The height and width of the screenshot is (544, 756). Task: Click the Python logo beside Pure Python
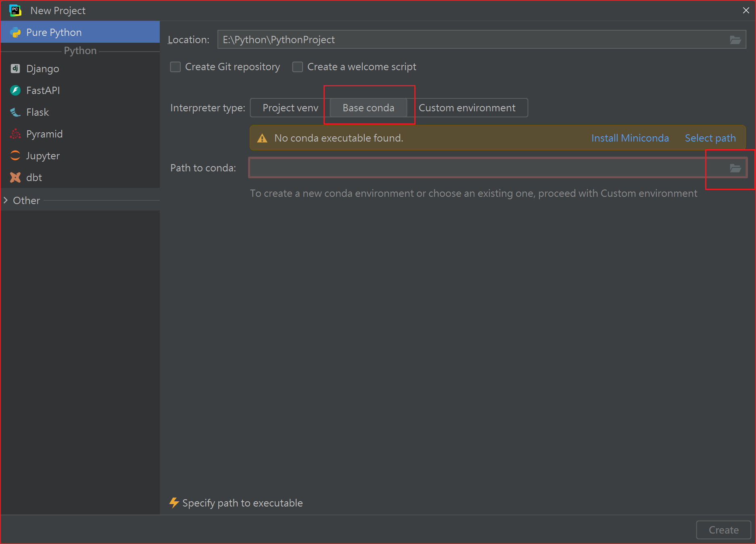click(15, 32)
